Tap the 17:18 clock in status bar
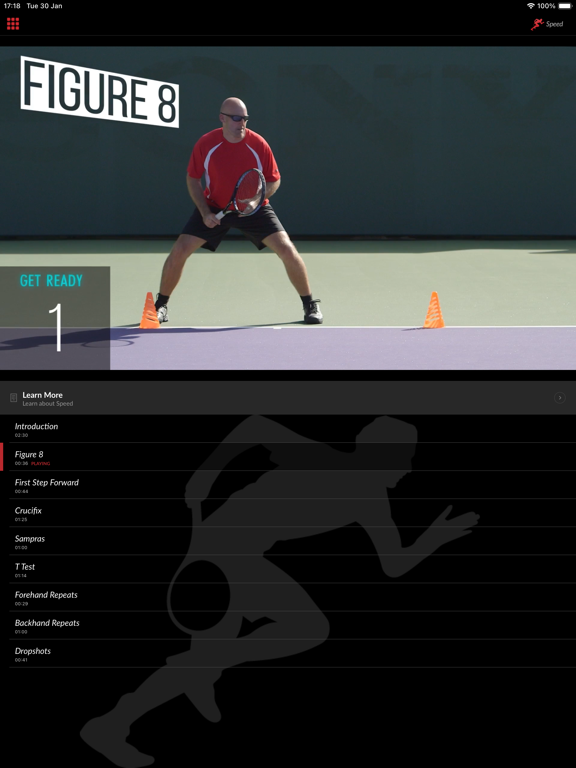This screenshot has width=576, height=768. click(x=12, y=6)
